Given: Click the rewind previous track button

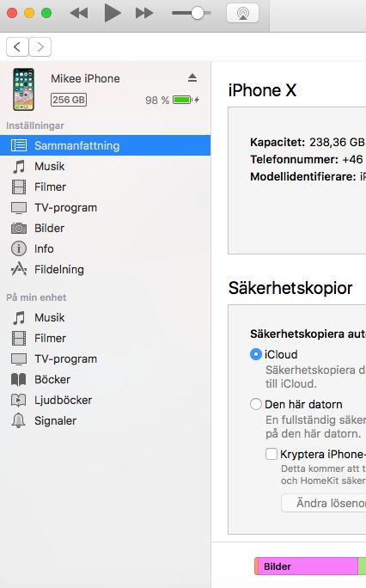Looking at the screenshot, I should tap(79, 14).
